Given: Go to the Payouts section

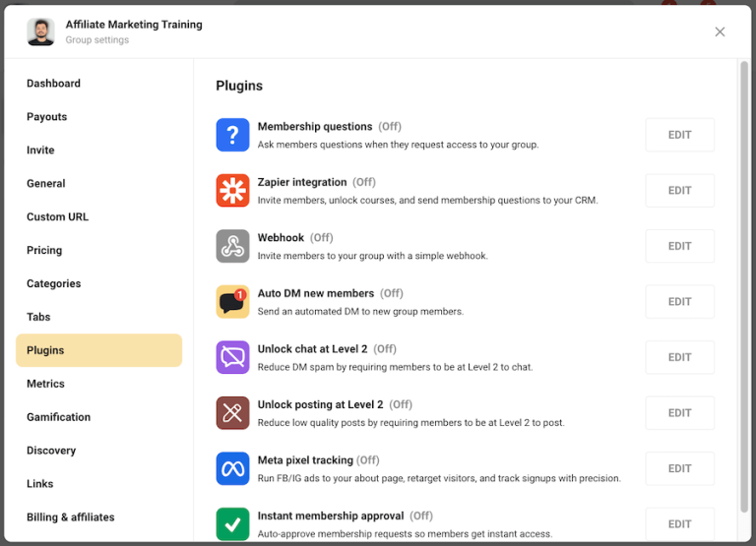Looking at the screenshot, I should [x=47, y=117].
